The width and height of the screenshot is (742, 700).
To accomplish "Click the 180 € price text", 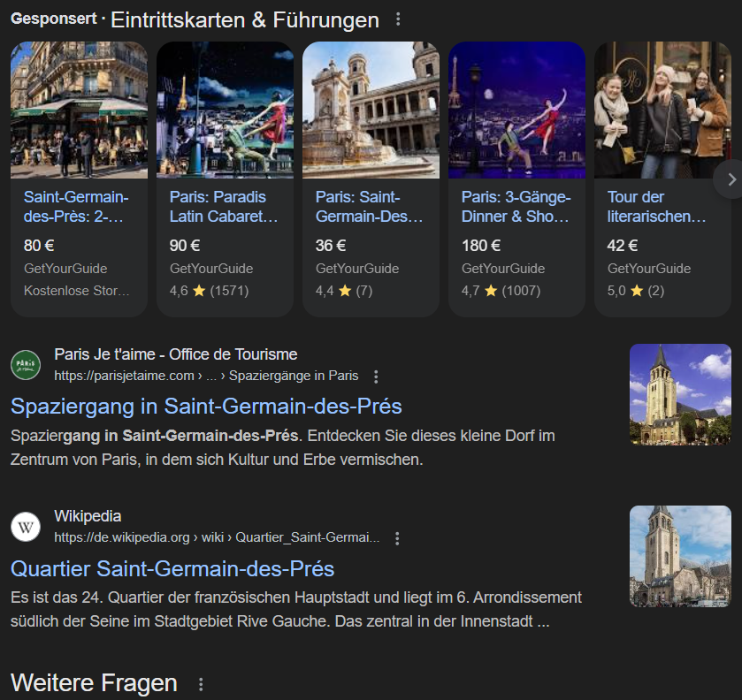I will coord(481,246).
